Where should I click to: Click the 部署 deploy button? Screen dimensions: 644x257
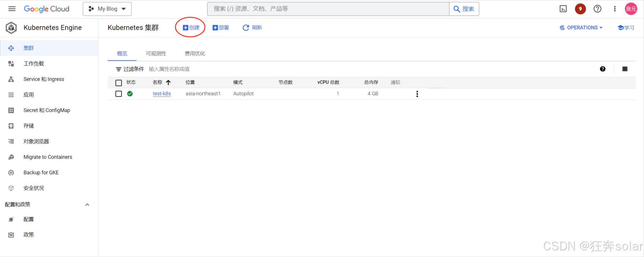click(221, 28)
